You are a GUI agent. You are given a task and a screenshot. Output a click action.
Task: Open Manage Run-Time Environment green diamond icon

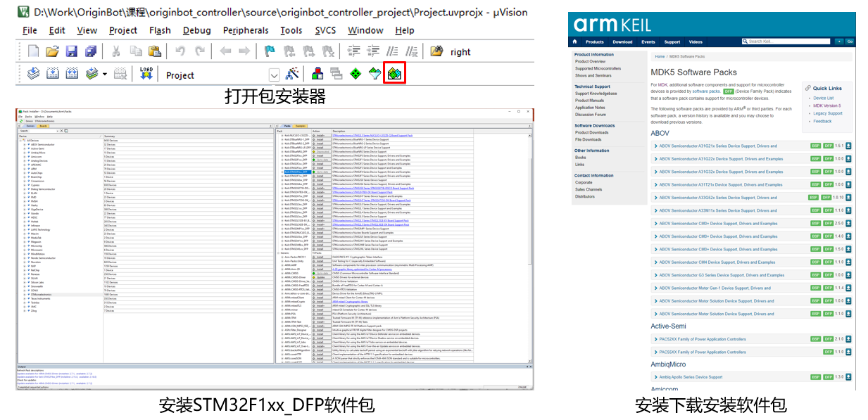356,73
